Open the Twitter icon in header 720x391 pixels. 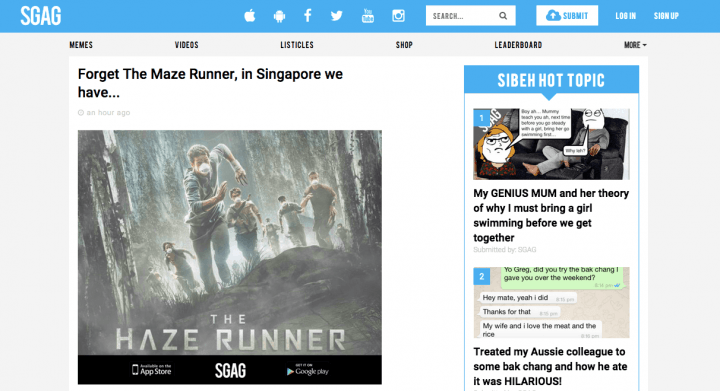pos(337,16)
